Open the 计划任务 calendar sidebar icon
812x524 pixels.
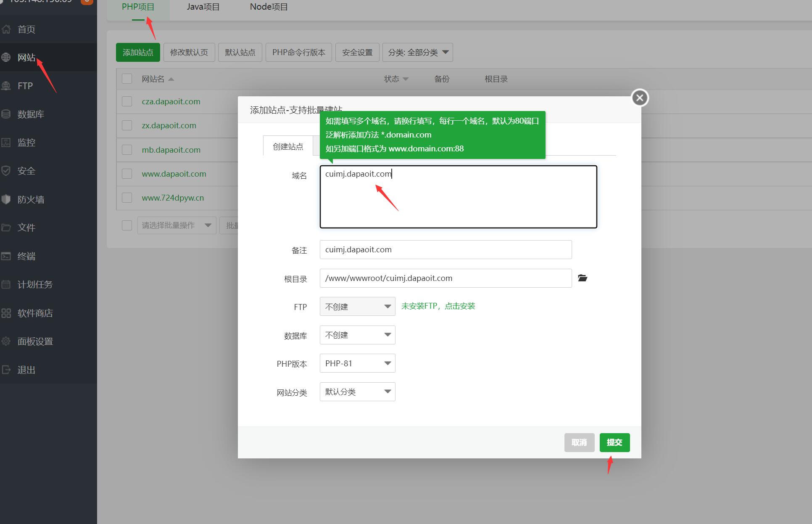tap(6, 284)
